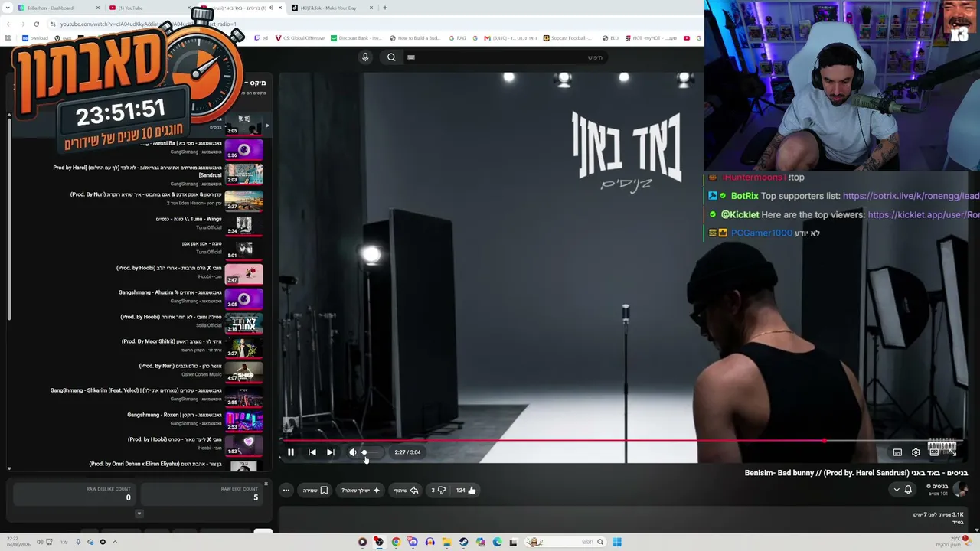Click the Raw Dislike Count box
The height and width of the screenshot is (551, 980).
pos(74,494)
